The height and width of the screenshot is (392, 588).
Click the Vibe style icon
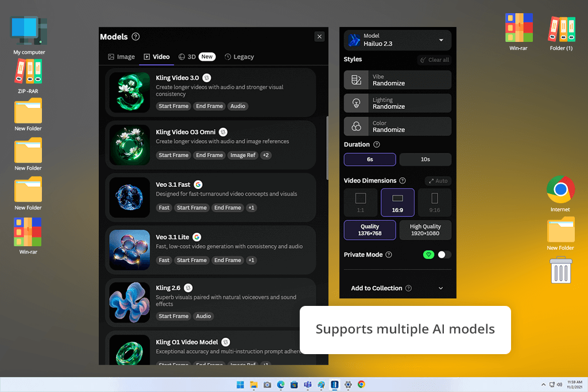click(356, 80)
